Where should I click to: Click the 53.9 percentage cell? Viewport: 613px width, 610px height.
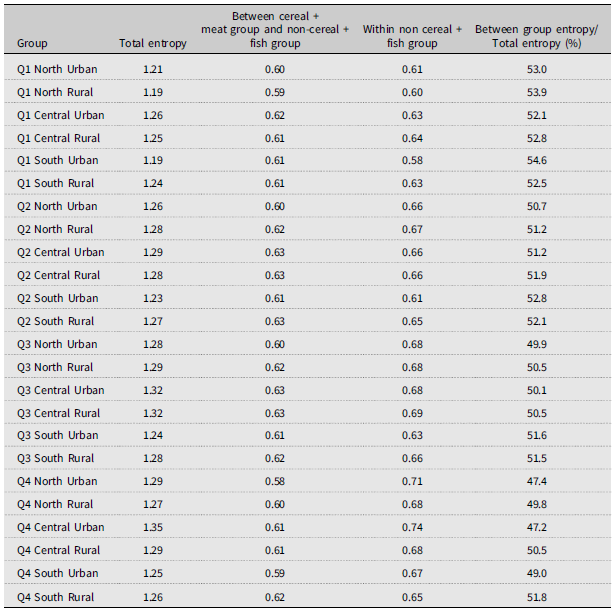[x=536, y=92]
